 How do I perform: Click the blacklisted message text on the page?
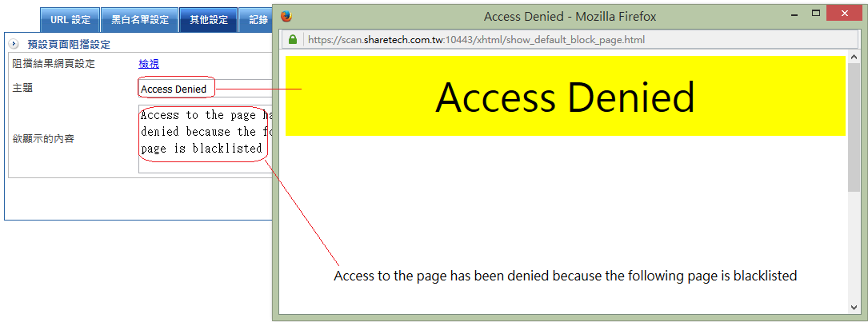(x=565, y=276)
